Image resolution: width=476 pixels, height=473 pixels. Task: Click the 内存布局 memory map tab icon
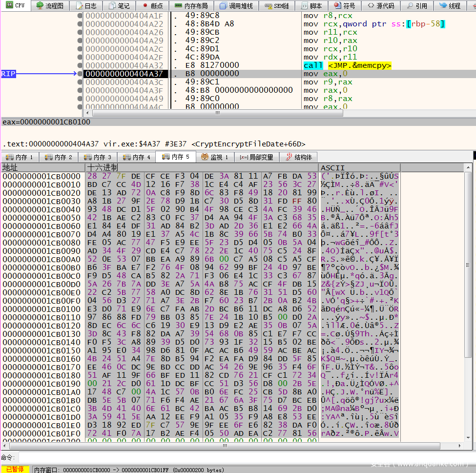(179, 6)
